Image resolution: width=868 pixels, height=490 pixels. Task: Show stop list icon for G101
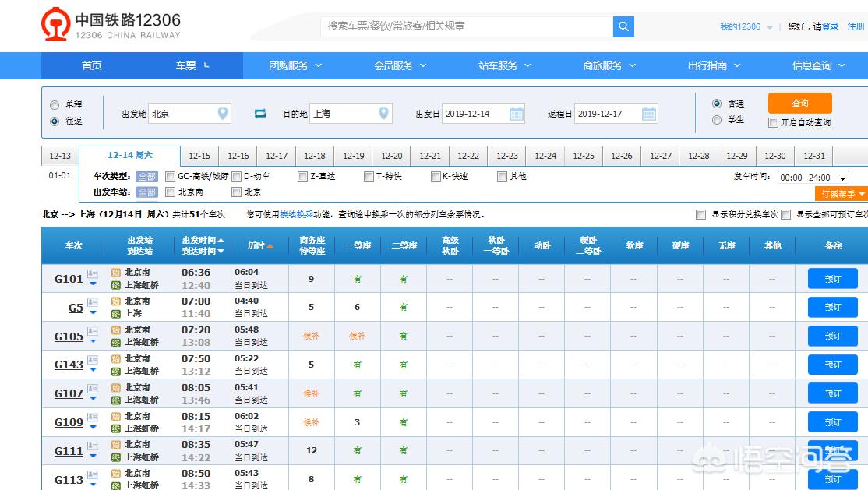tap(93, 273)
